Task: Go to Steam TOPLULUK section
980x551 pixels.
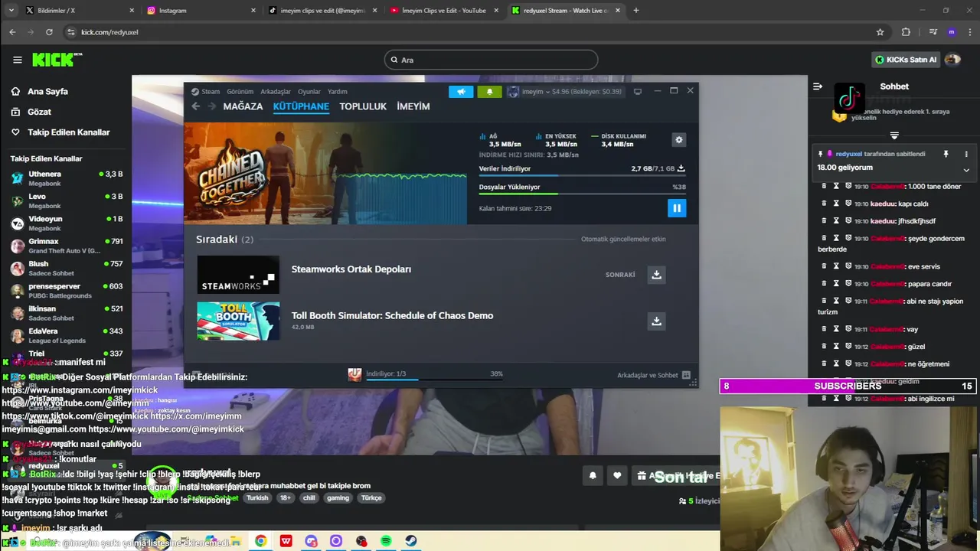Action: [x=363, y=106]
